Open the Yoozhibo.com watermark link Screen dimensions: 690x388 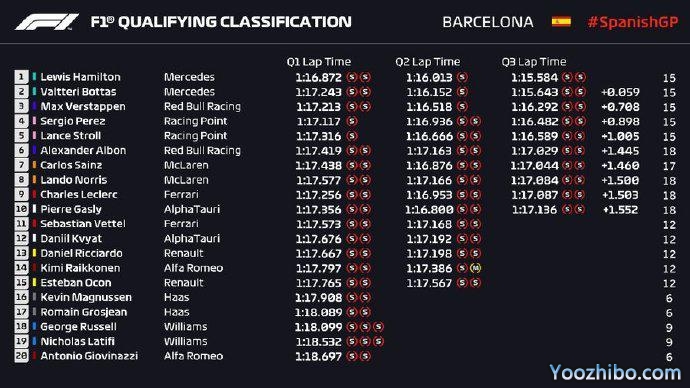[x=615, y=372]
